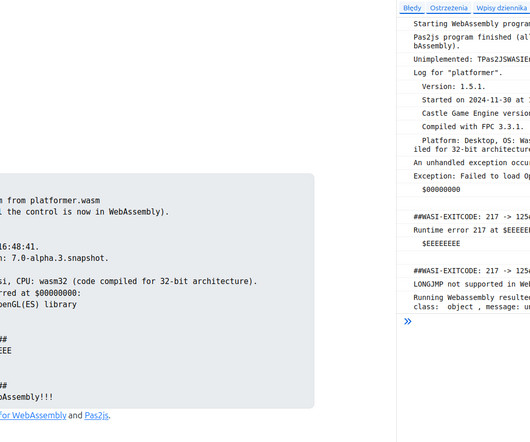530x442 pixels.
Task: Open the 'for WebAssembly' link
Action: click(33, 415)
